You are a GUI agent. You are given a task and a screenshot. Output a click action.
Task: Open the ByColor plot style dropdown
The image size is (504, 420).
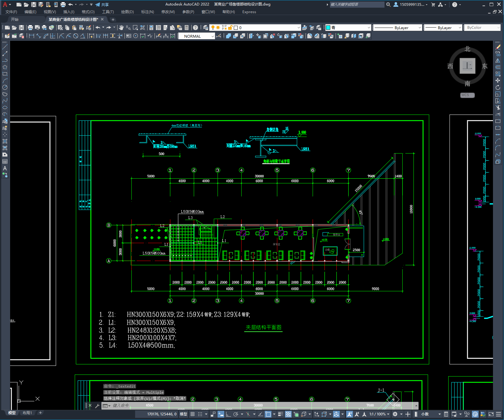tap(498, 28)
